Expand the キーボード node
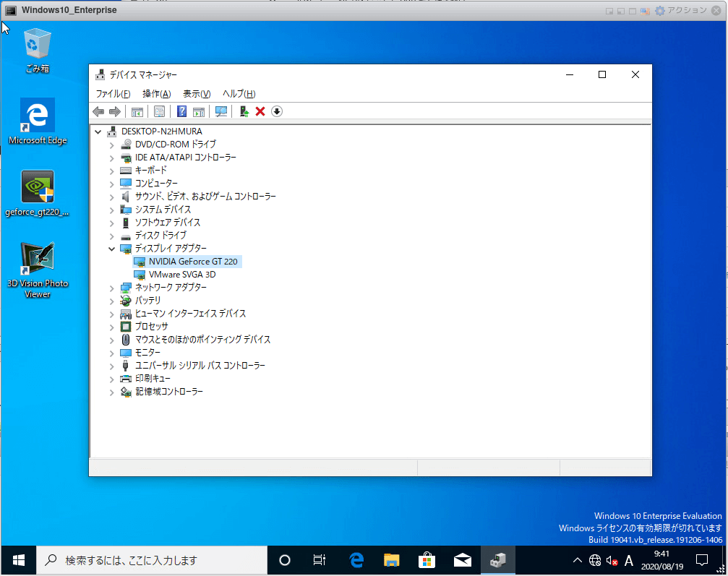 pyautogui.click(x=111, y=171)
